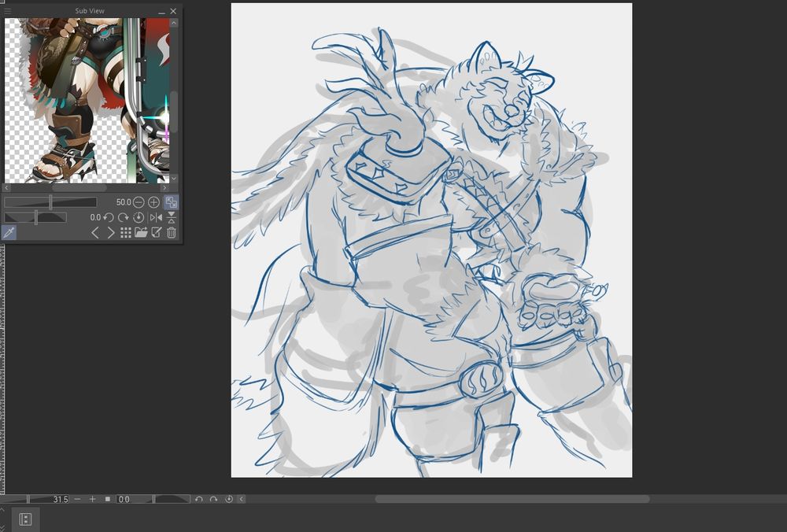Zoom out the canvas from status bar
787x532 pixels.
coord(77,499)
